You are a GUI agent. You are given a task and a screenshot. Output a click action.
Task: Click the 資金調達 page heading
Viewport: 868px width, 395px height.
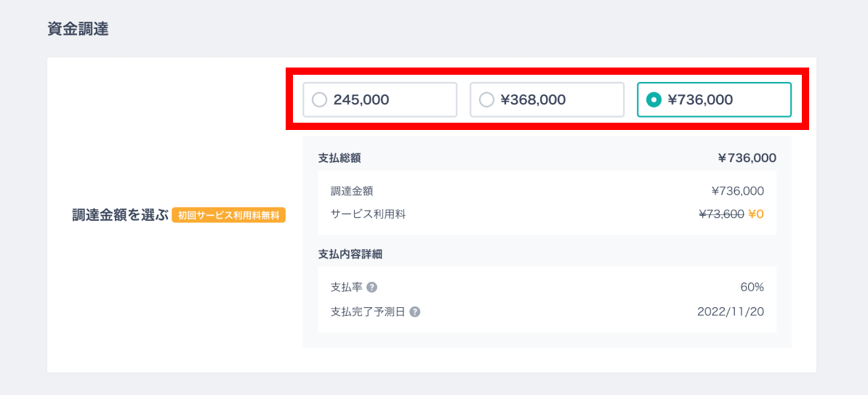click(x=78, y=29)
